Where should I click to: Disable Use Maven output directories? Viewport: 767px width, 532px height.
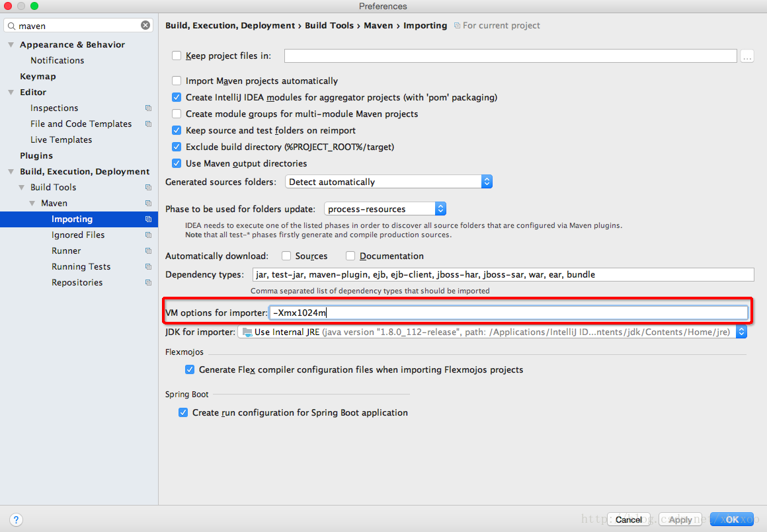point(177,163)
